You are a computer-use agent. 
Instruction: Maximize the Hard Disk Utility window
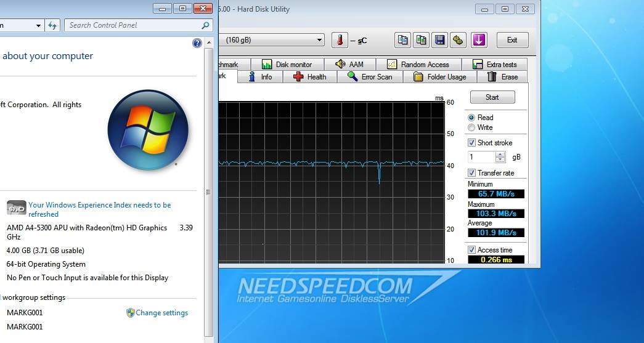click(505, 9)
